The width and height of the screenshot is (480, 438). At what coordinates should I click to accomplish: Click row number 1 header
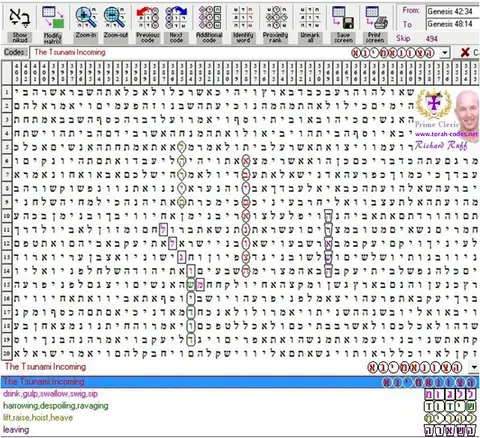click(7, 92)
